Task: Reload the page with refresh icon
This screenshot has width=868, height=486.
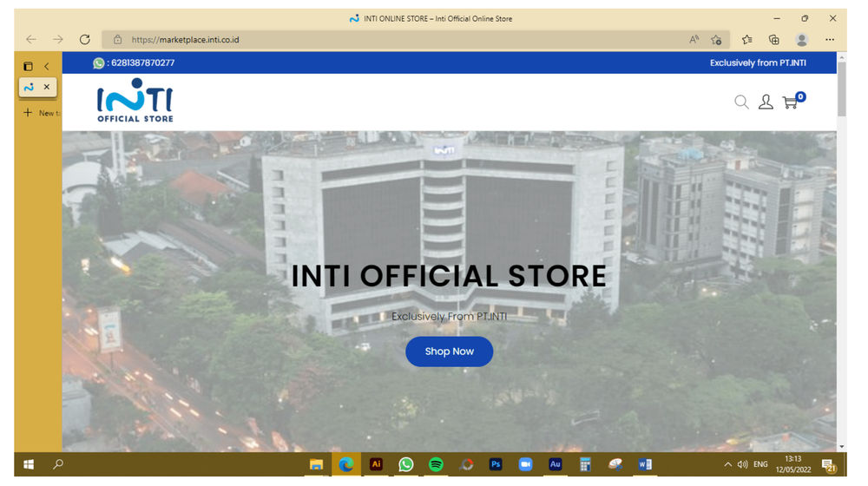Action: pos(85,39)
